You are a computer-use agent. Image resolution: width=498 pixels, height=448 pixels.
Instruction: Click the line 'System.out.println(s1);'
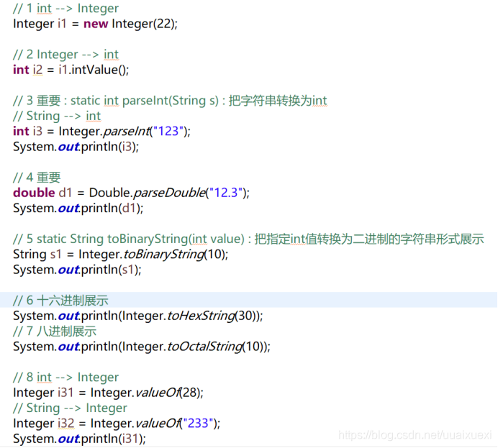[x=77, y=270]
